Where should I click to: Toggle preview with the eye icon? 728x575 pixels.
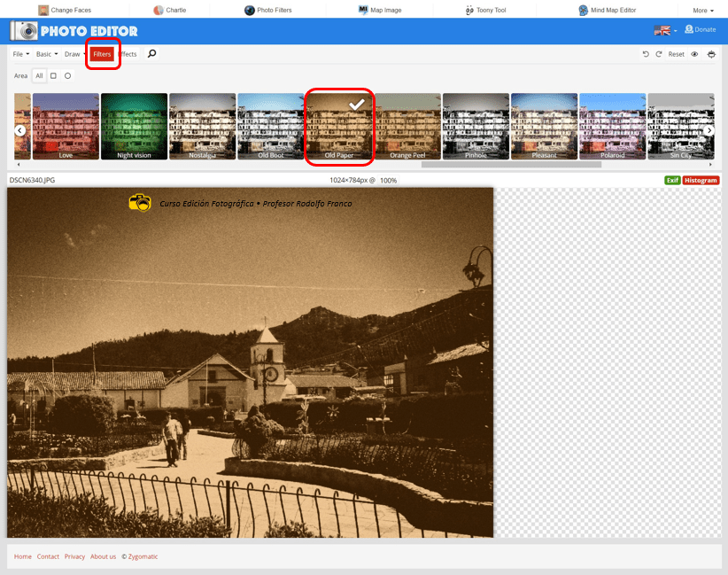694,54
